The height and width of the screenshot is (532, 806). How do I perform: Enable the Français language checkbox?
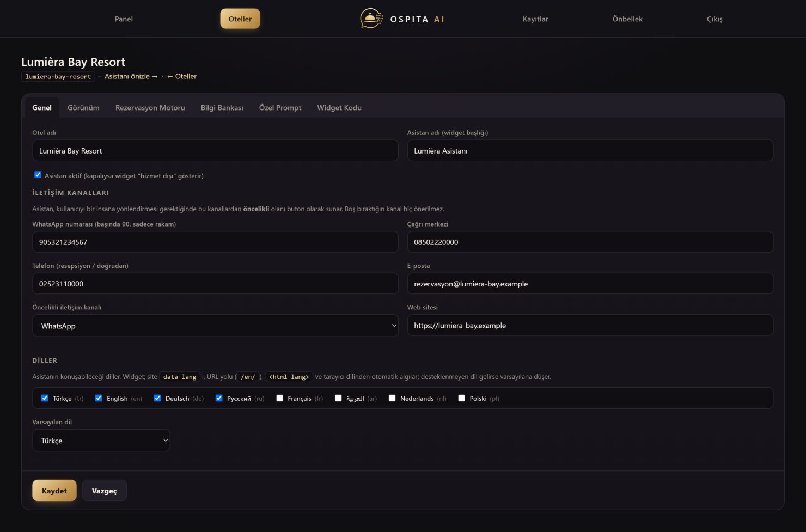(280, 398)
